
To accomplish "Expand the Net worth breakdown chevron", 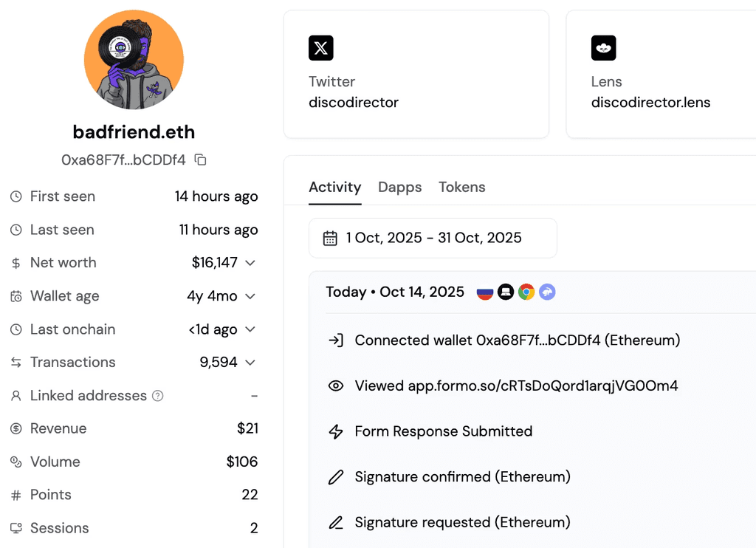I will [x=250, y=263].
